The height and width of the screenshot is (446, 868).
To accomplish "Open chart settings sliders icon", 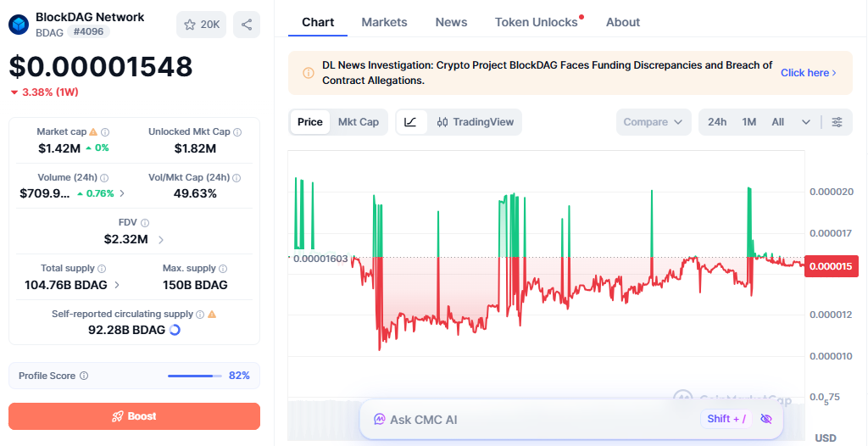I will pos(837,122).
